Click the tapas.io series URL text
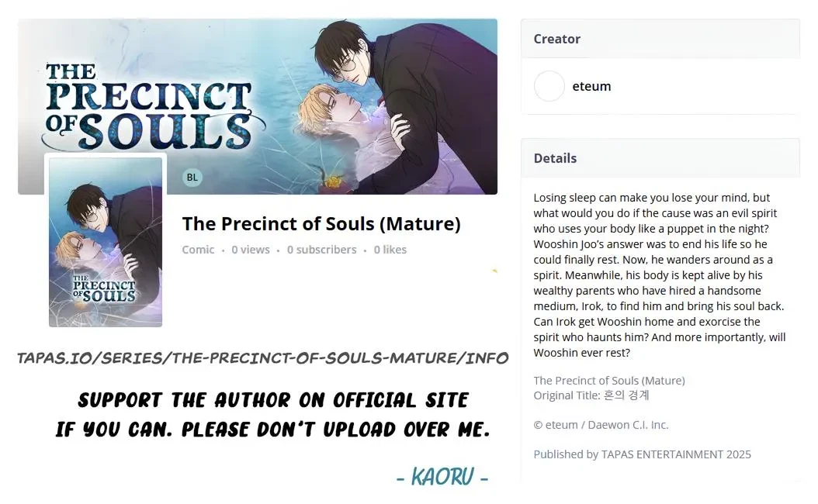This screenshot has height=504, width=818. (x=263, y=358)
